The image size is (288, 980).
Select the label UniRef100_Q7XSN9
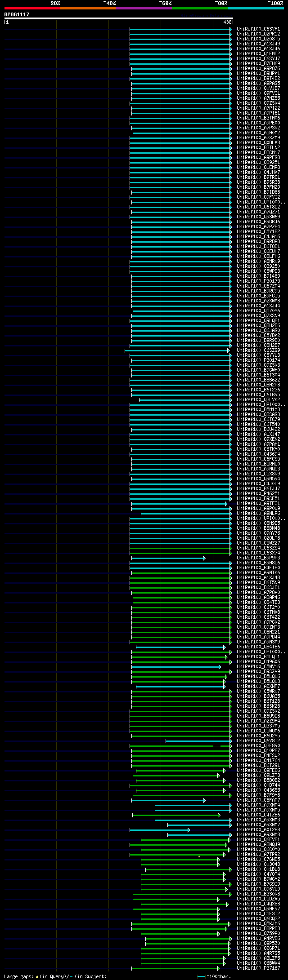(258, 316)
